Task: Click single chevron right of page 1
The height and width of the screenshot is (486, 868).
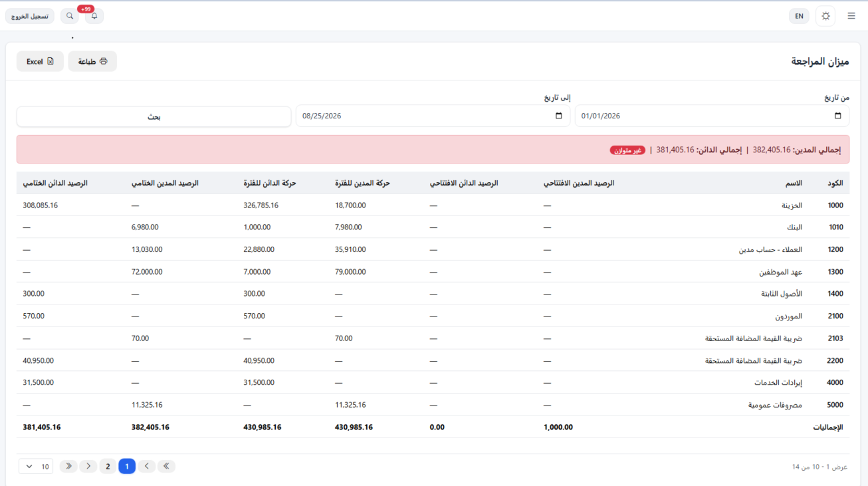Action: point(147,466)
